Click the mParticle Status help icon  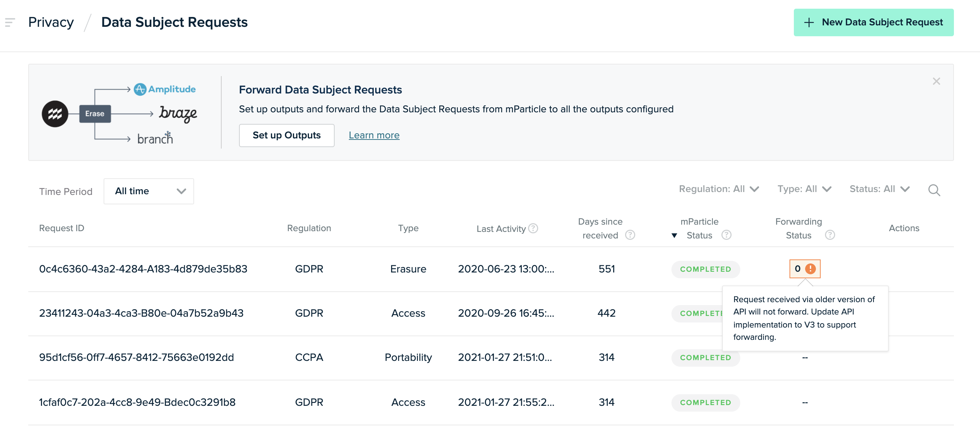[726, 235]
